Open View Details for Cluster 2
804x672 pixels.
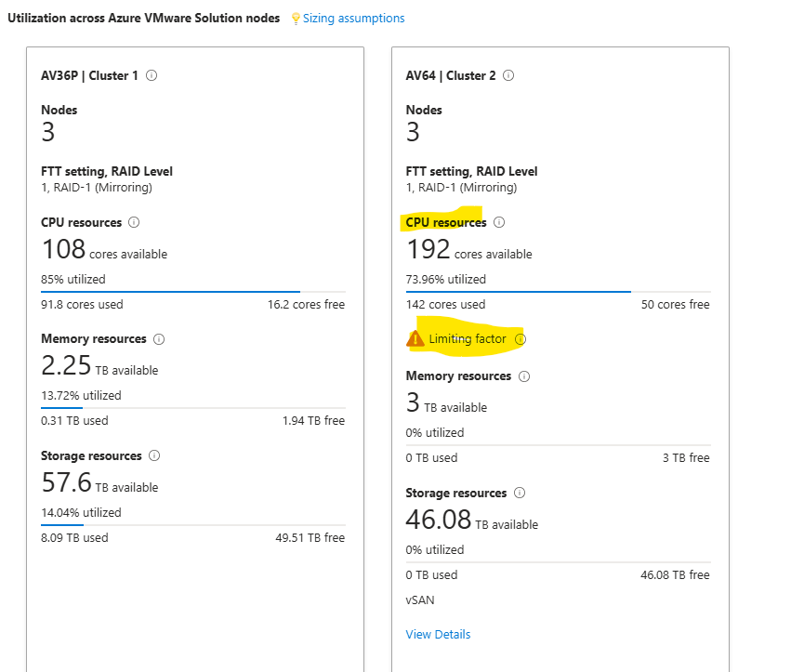[x=438, y=635]
